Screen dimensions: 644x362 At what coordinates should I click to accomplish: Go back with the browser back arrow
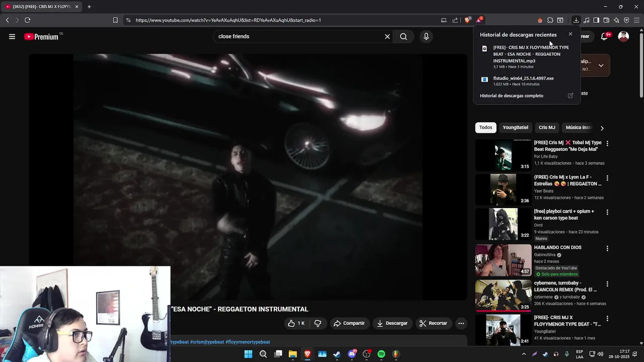(x=7, y=20)
